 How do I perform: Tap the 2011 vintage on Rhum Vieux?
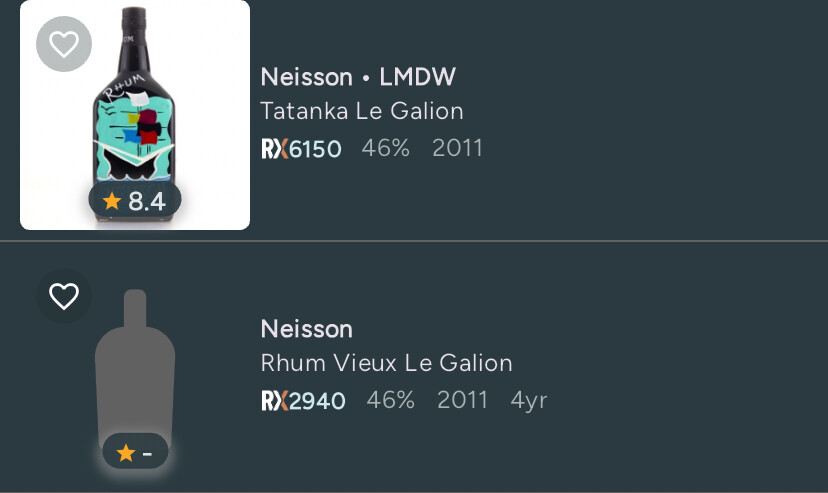[462, 400]
